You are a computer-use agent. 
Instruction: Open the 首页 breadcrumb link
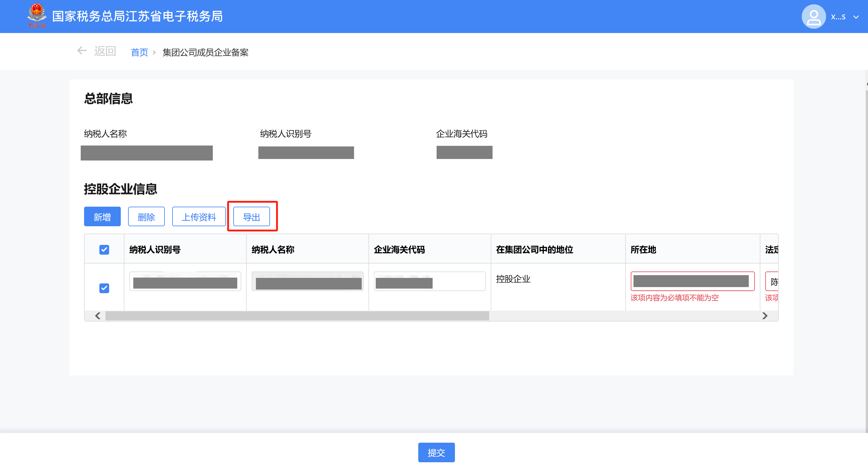pos(139,52)
